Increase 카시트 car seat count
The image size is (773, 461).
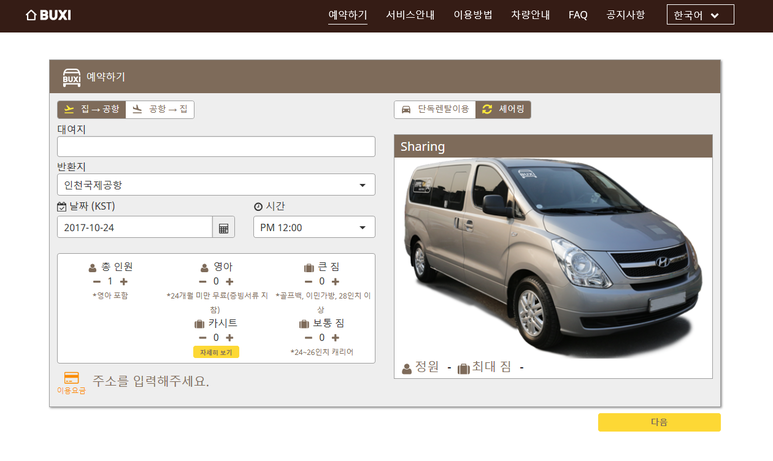click(x=230, y=338)
